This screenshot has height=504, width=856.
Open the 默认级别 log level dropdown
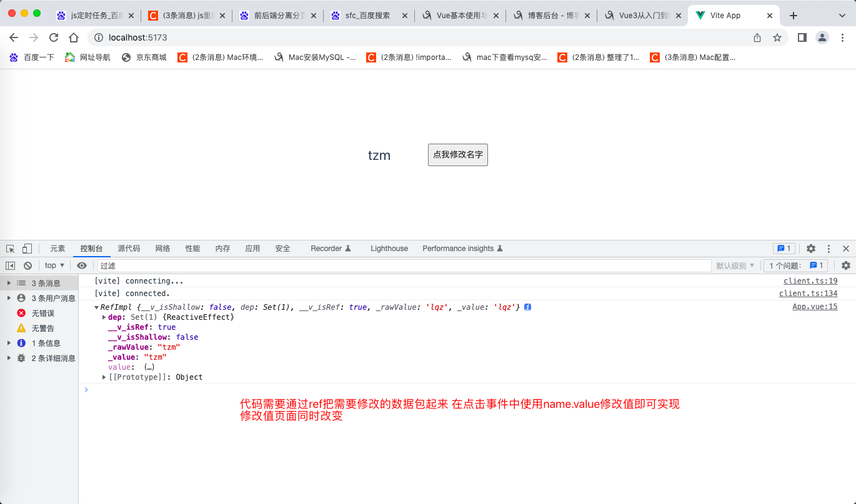pyautogui.click(x=735, y=265)
